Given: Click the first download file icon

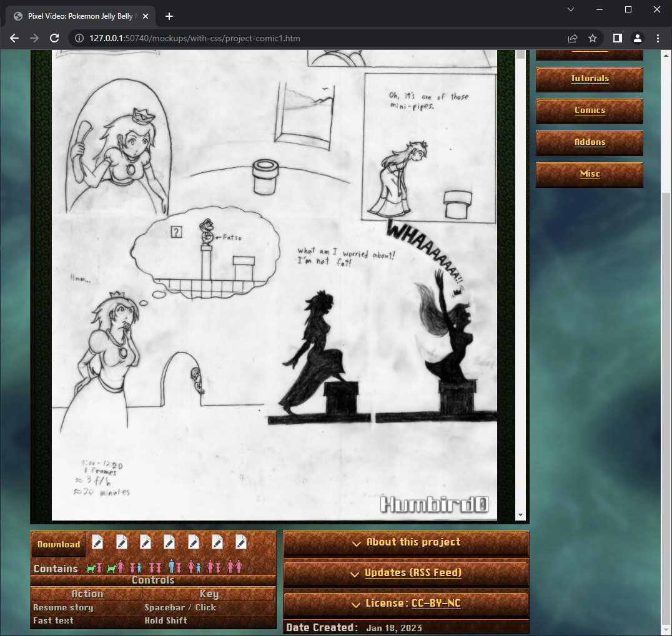Looking at the screenshot, I should [97, 542].
